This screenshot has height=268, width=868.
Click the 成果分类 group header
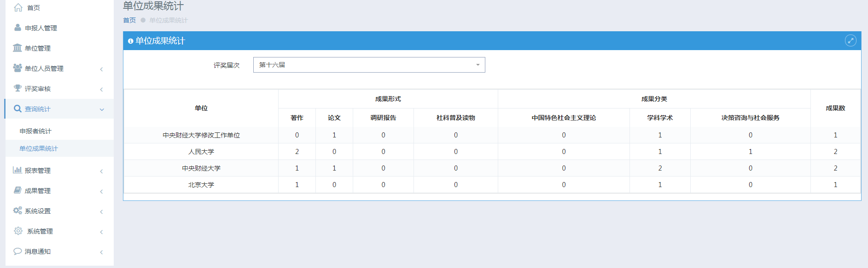point(654,99)
